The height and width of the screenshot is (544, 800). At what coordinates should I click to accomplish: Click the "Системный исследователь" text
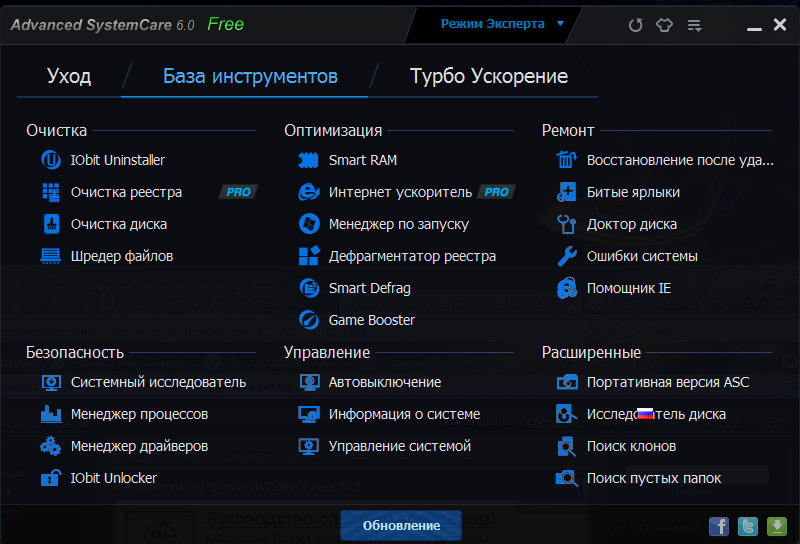(158, 382)
